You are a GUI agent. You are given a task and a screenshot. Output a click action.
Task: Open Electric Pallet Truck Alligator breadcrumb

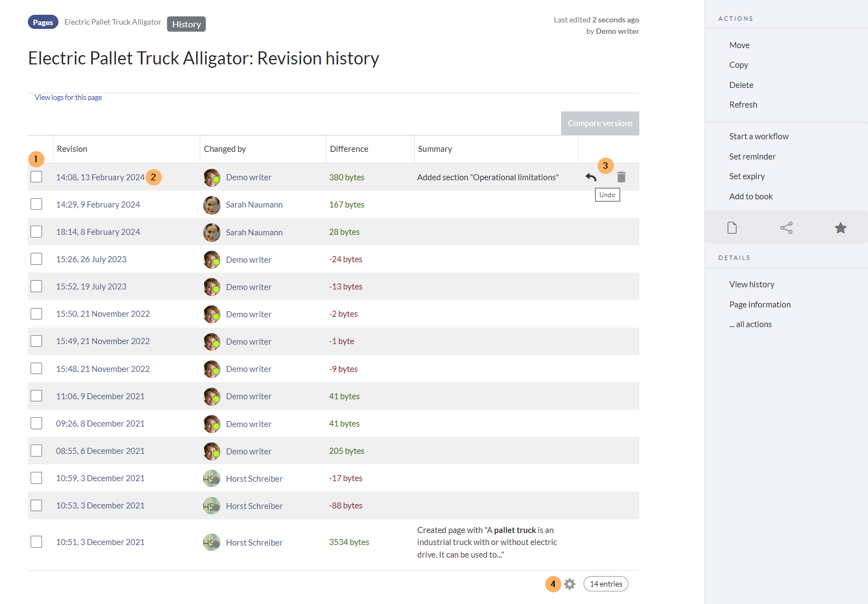pyautogui.click(x=112, y=22)
